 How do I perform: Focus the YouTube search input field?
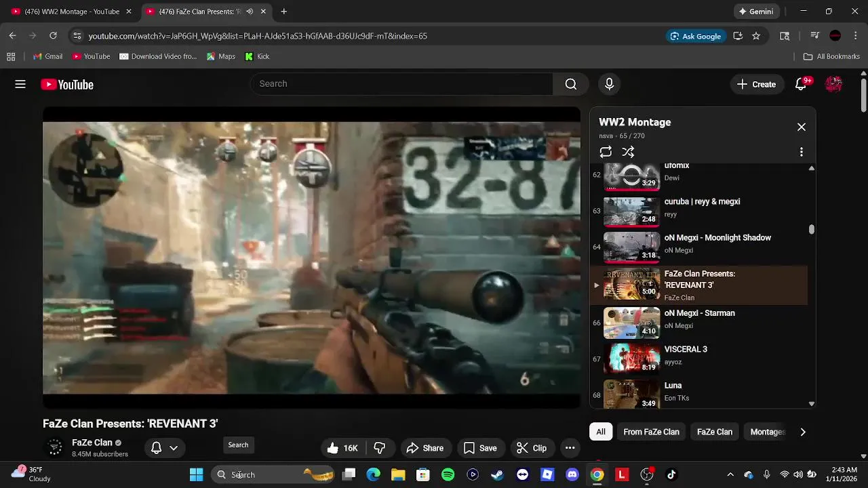tap(401, 84)
